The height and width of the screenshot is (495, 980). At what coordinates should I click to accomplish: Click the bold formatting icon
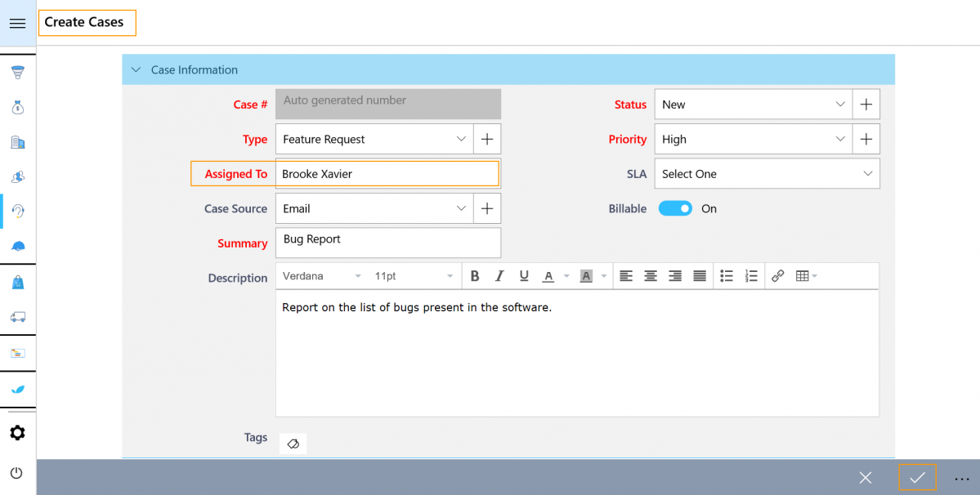[x=475, y=276]
